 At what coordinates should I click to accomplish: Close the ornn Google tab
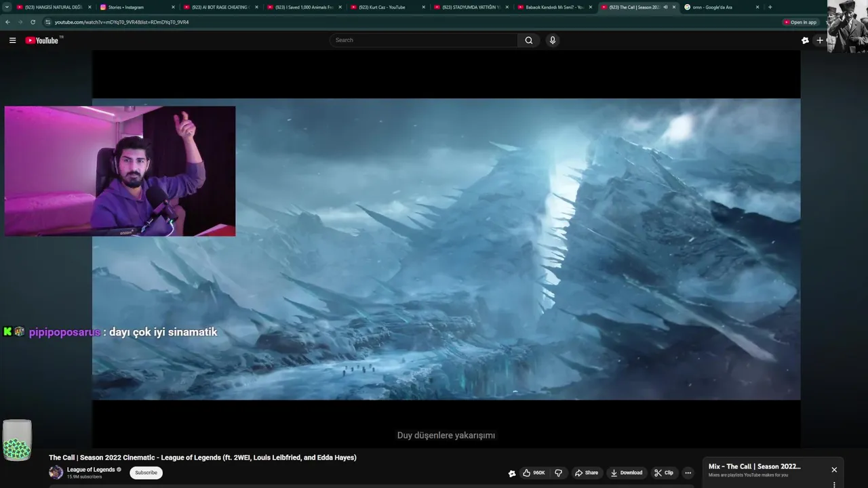757,7
